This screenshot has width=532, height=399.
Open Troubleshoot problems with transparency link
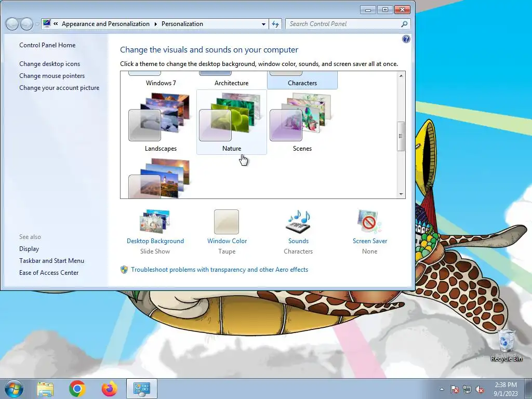(x=220, y=270)
